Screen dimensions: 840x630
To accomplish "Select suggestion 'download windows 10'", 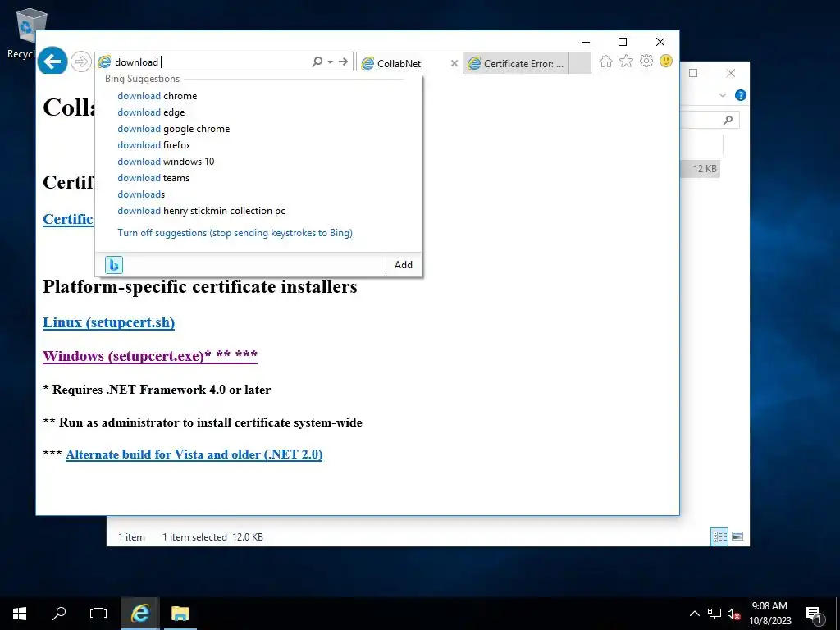I will coord(166,162).
